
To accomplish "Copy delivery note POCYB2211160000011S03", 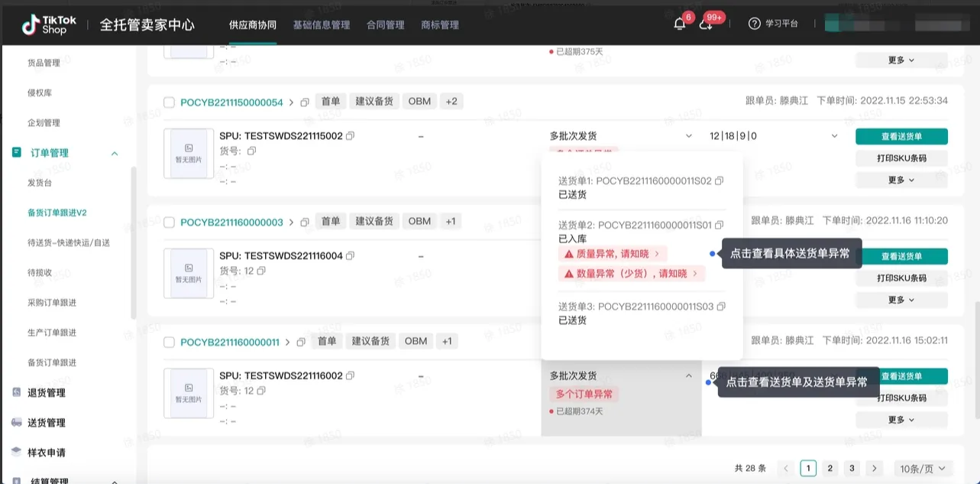I will (720, 307).
